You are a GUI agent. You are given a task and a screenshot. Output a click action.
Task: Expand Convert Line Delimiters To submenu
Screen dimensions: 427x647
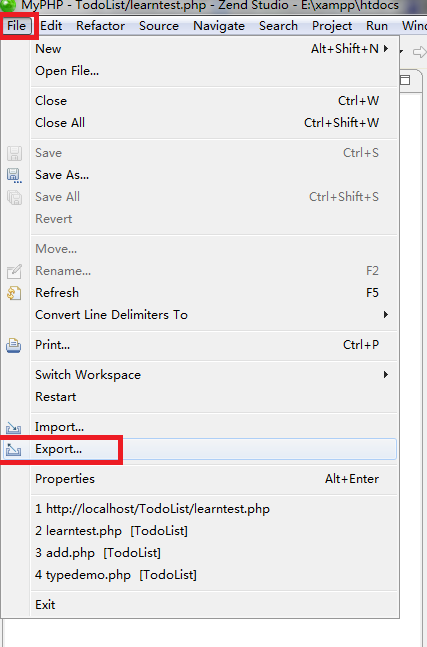click(x=386, y=315)
